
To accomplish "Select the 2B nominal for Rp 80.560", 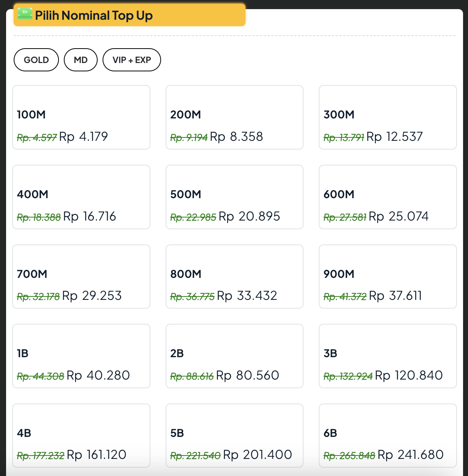I will pos(234,356).
